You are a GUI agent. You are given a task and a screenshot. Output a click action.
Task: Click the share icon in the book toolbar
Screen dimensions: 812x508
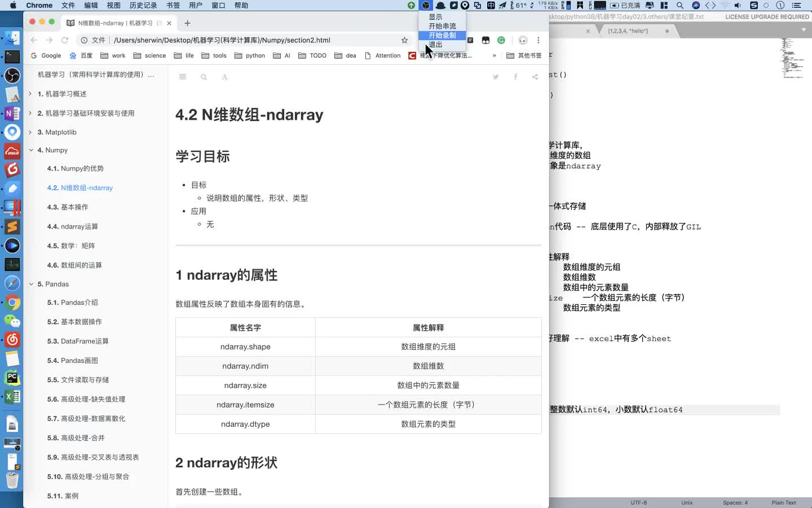[535, 77]
